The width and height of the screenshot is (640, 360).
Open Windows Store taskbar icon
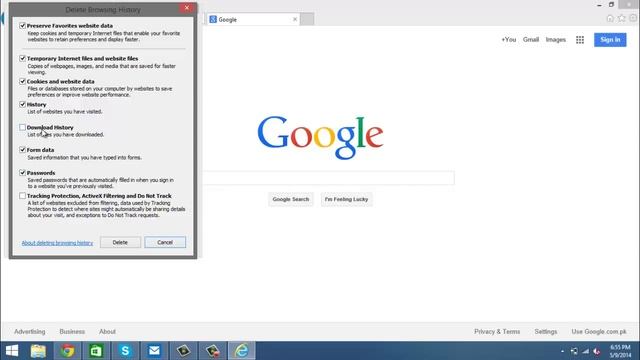(96, 351)
